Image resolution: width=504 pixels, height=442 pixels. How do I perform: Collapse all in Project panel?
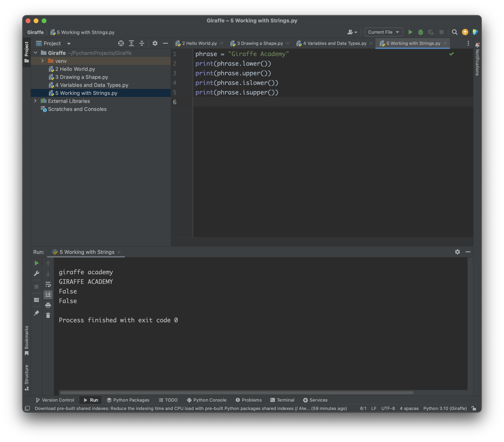[x=142, y=43]
